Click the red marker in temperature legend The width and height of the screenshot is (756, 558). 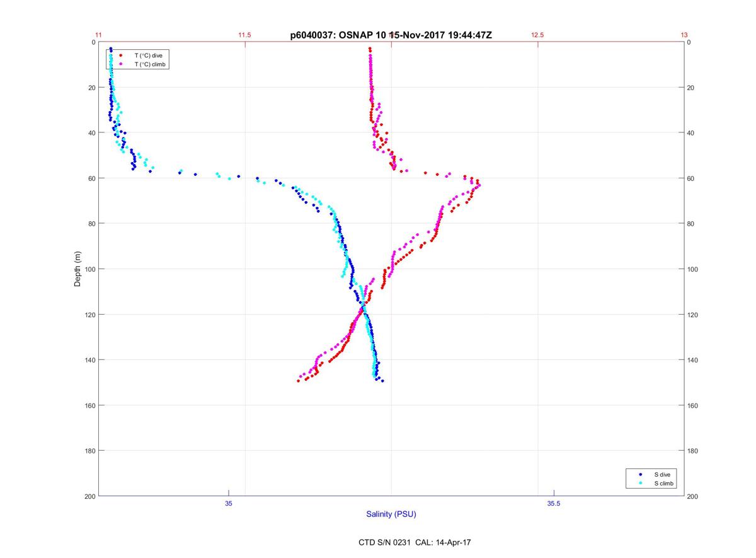tap(120, 55)
